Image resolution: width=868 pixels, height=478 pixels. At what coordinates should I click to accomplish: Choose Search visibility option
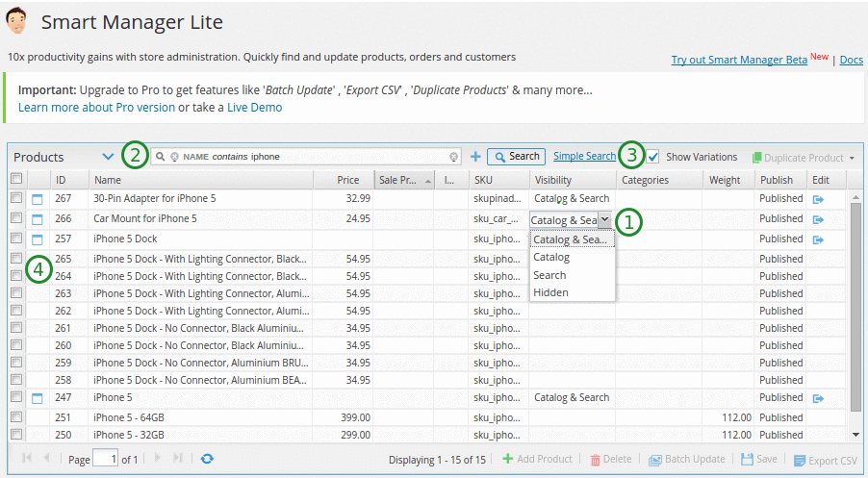click(x=573, y=275)
